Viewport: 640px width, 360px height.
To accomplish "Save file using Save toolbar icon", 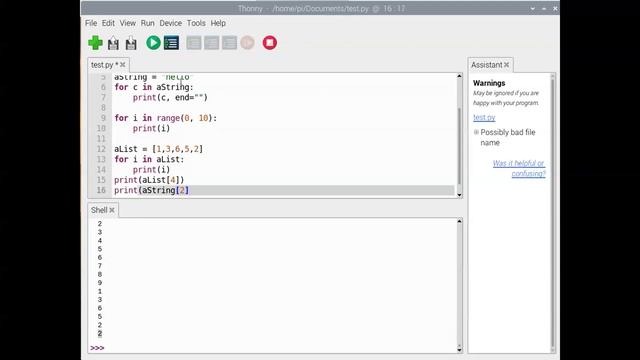I will pyautogui.click(x=131, y=43).
